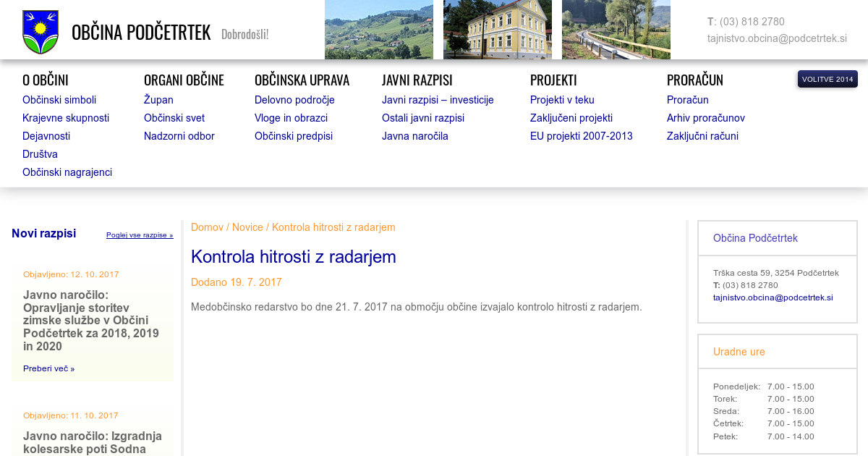The image size is (868, 456).
Task: Click the Volitve 2014 button
Action: (x=827, y=79)
